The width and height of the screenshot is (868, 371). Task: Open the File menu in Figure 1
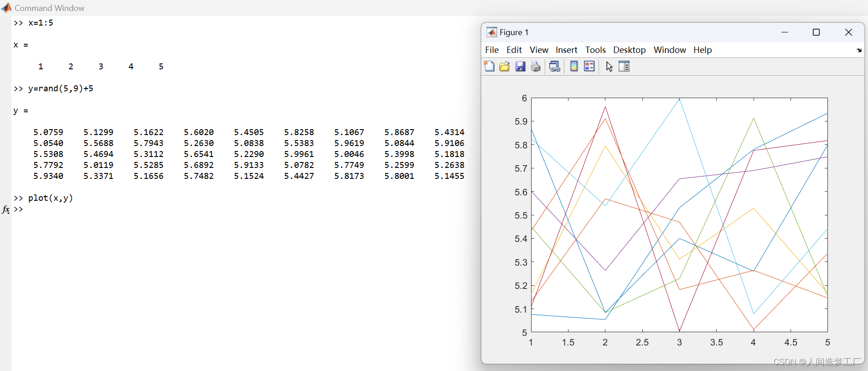pos(492,50)
